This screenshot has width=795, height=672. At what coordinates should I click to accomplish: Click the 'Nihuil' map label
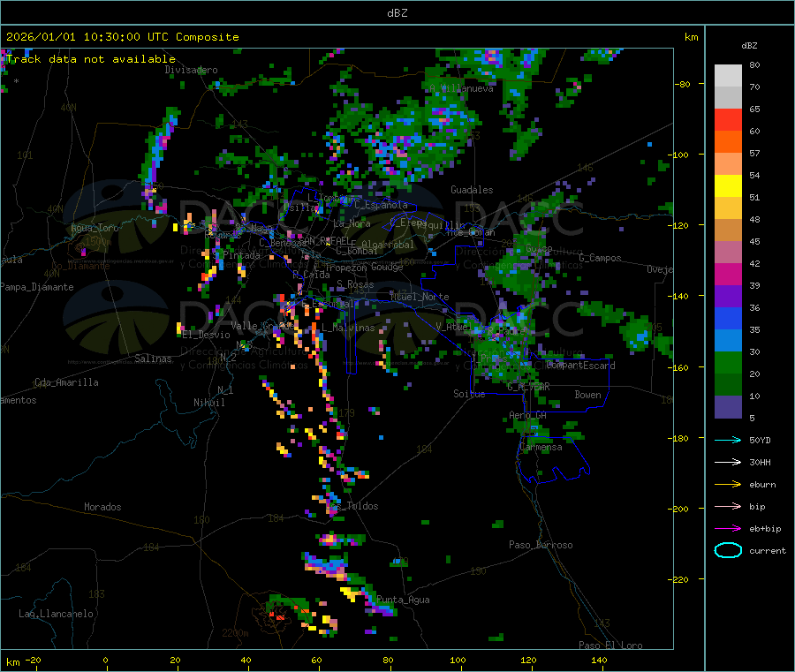click(208, 403)
